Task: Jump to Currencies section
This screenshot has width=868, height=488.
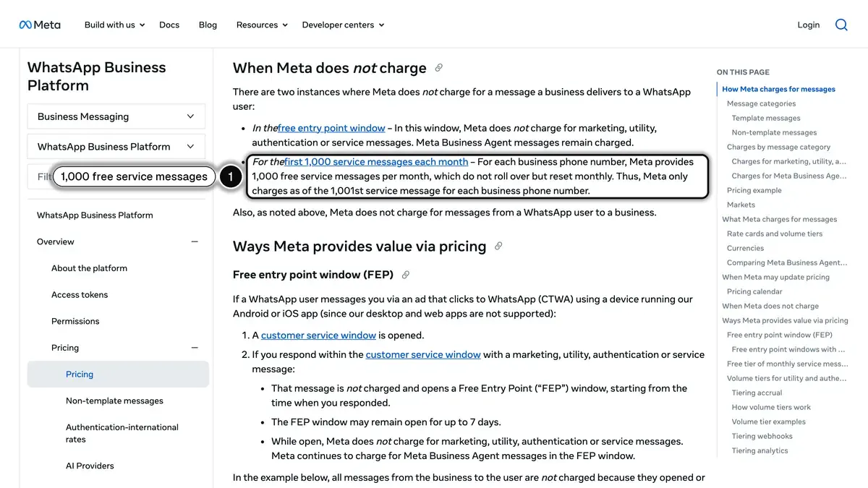Action: click(x=745, y=248)
